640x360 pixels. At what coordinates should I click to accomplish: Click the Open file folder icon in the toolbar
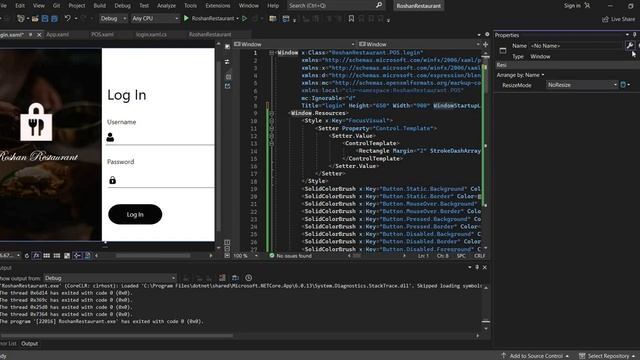click(35, 18)
